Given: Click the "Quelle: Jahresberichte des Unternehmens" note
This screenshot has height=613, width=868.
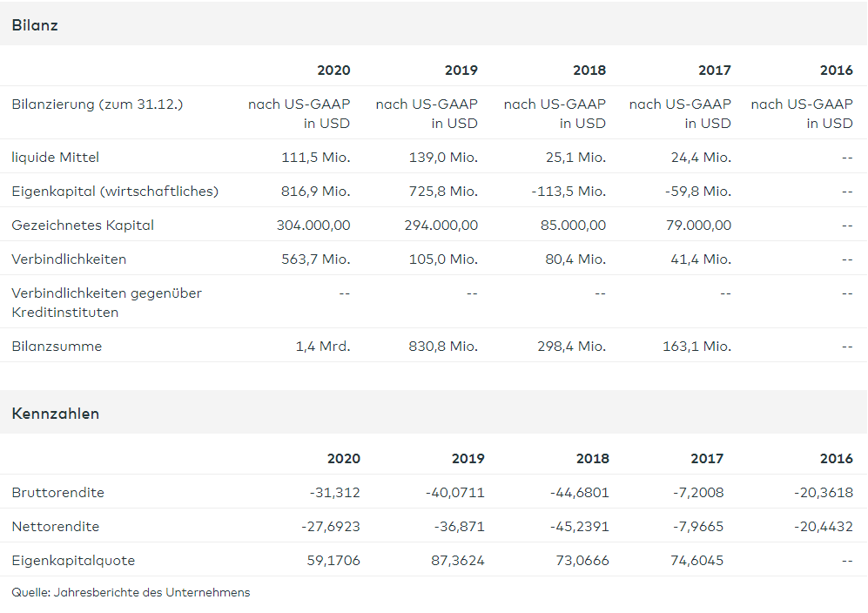Looking at the screenshot, I should click(x=131, y=593).
